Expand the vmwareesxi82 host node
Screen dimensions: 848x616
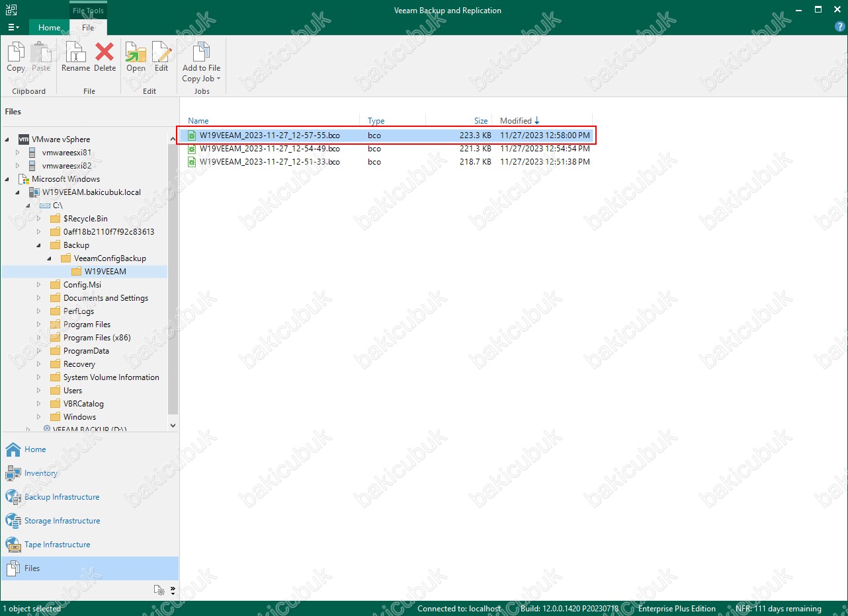coord(18,166)
